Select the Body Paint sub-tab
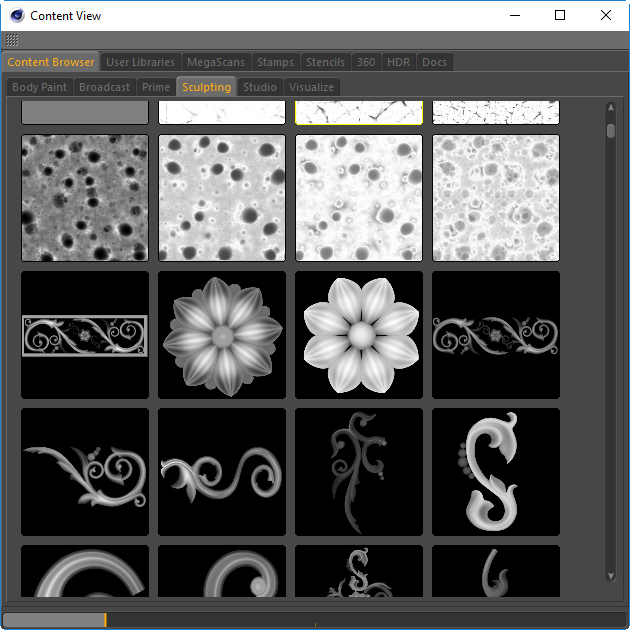Screen dimensions: 630x630 (39, 87)
